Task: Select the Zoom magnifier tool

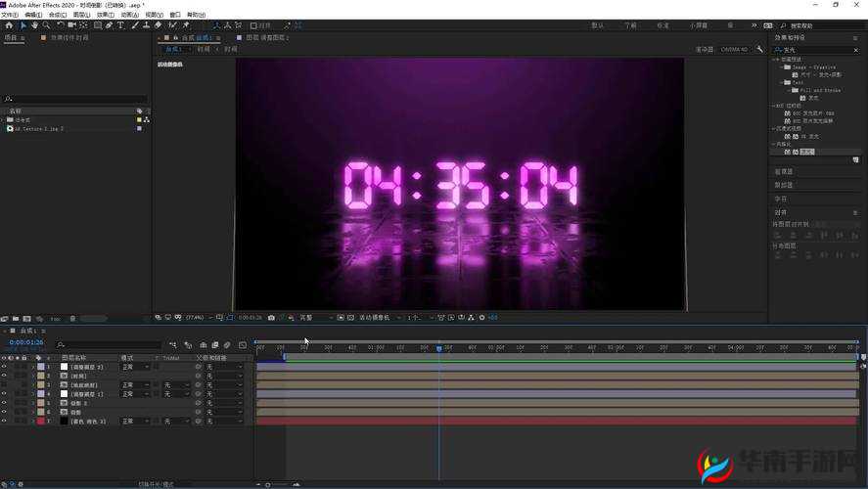Action: (x=47, y=25)
